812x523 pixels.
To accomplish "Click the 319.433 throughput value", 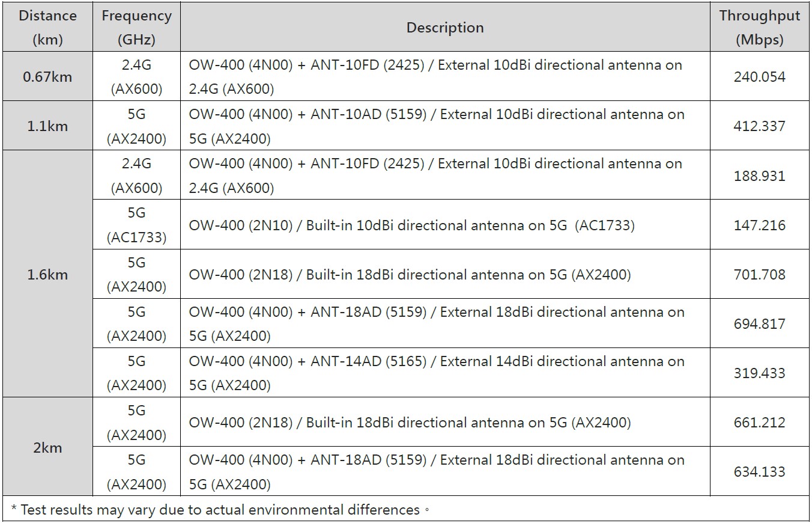I will point(760,373).
